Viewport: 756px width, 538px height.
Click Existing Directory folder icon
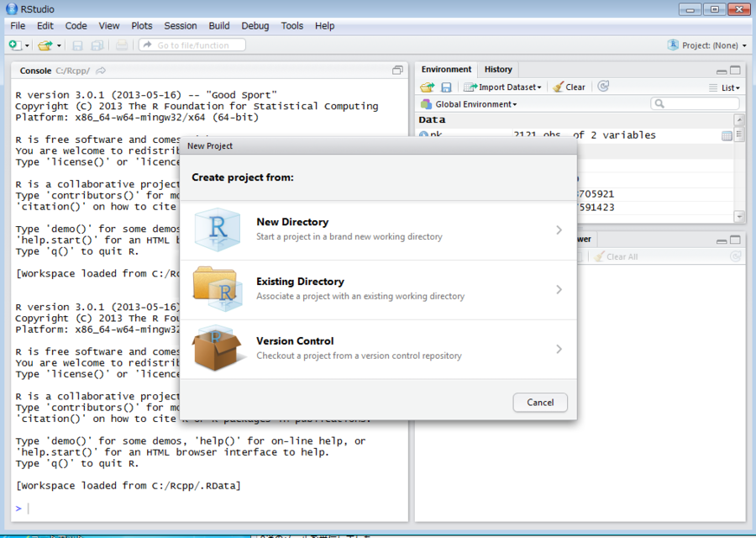pos(216,288)
